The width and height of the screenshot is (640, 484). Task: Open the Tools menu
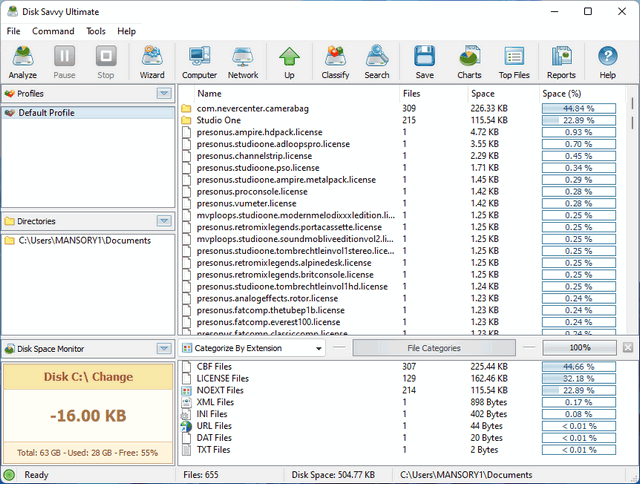click(96, 31)
